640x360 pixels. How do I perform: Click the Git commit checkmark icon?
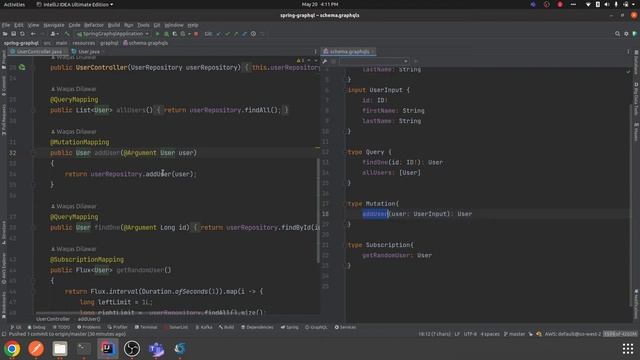click(227, 34)
